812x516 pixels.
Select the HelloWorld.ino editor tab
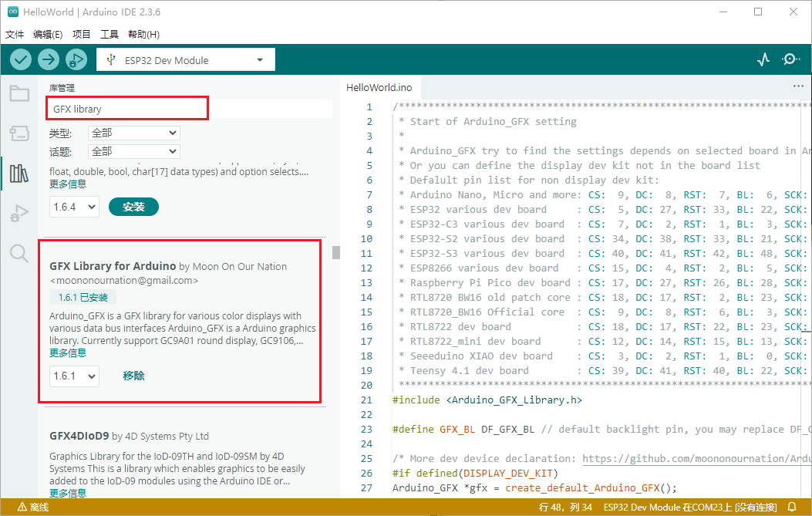(x=379, y=88)
